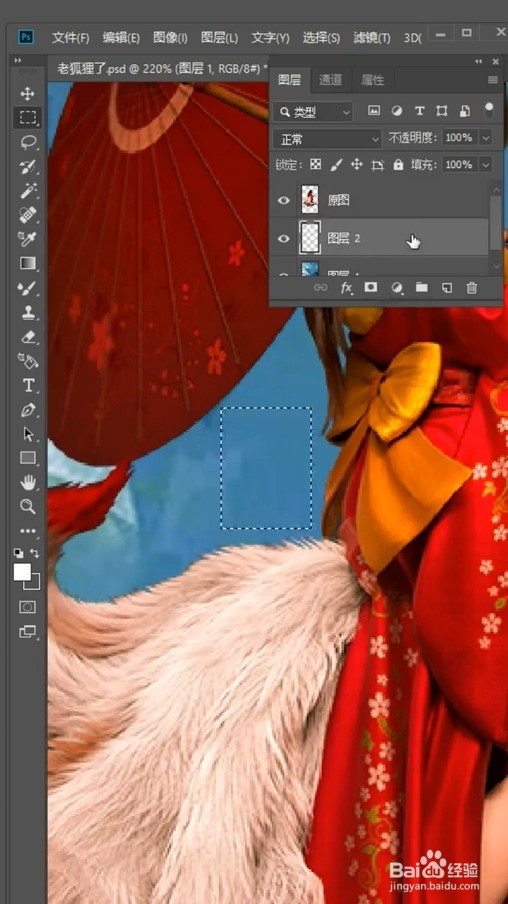Viewport: 508px width, 904px height.
Task: Toggle shape layer filter
Action: (442, 111)
